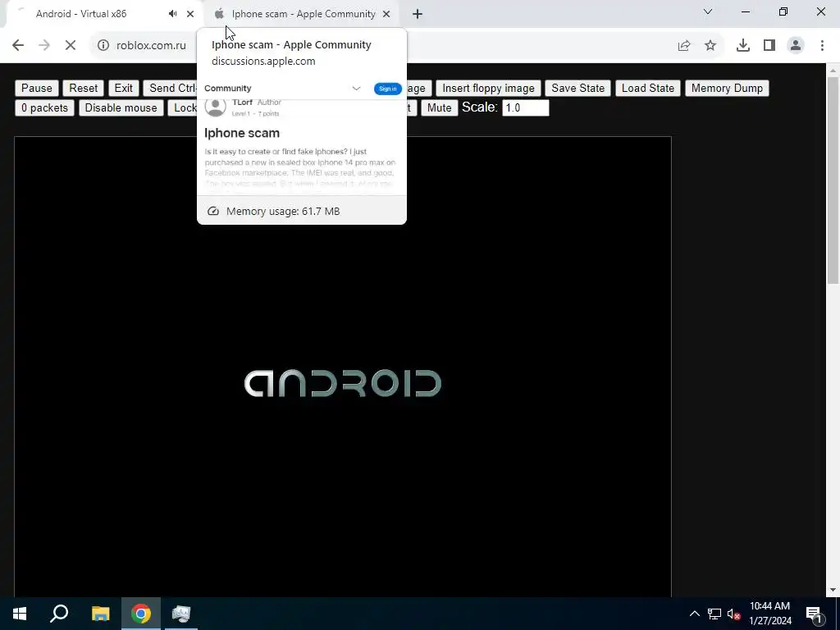Image resolution: width=840 pixels, height=630 pixels.
Task: Click Disable mouse
Action: coord(121,107)
